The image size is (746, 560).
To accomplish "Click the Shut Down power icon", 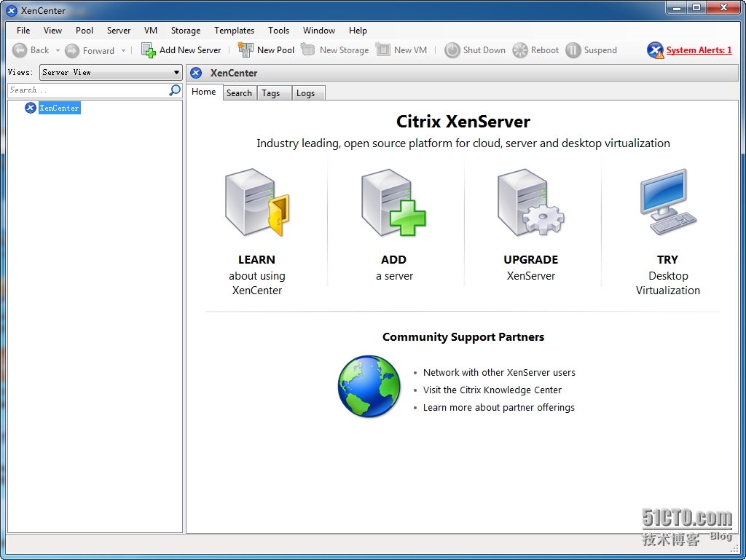I will [452, 50].
